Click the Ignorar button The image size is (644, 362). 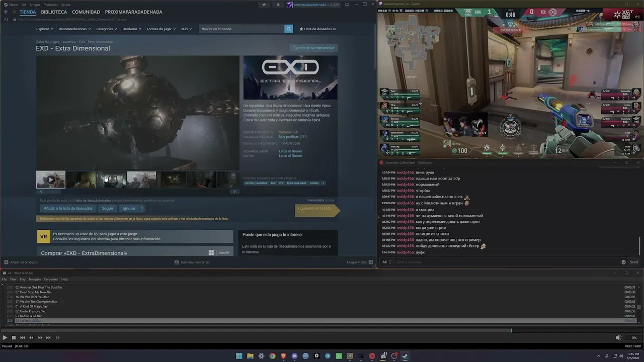coord(129,208)
